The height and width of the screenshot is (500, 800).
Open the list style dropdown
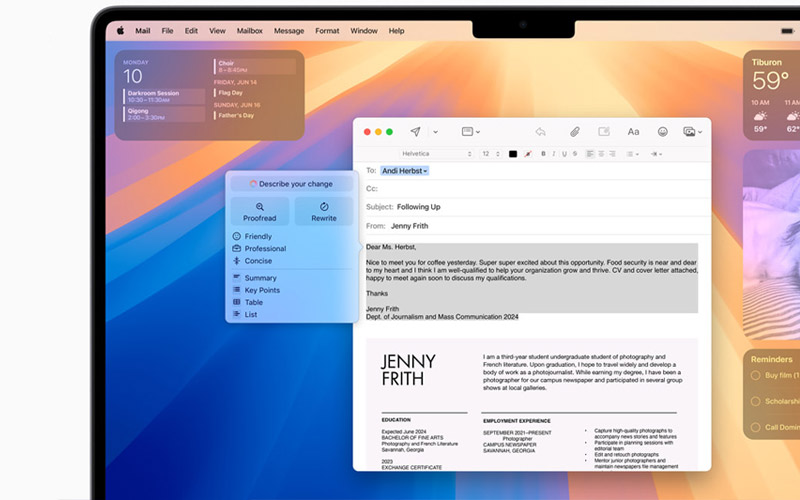point(633,154)
